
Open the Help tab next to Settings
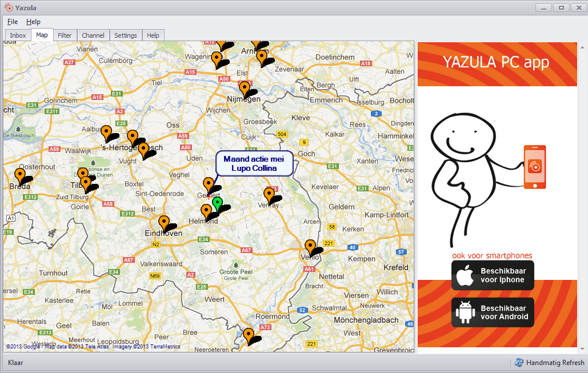(153, 35)
